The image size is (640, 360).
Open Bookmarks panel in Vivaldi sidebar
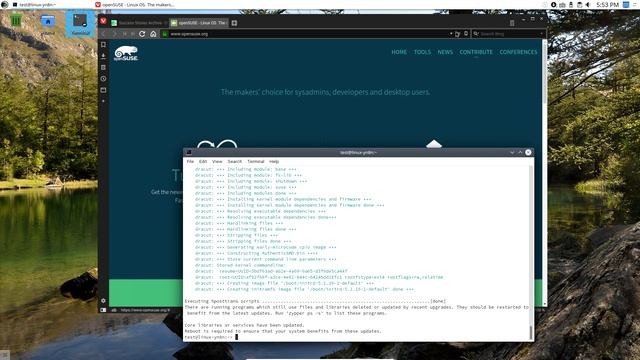(103, 44)
